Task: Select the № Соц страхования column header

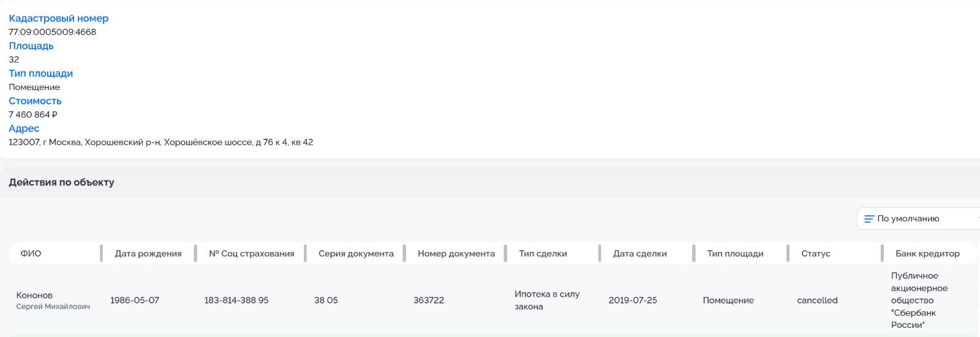Action: click(251, 254)
